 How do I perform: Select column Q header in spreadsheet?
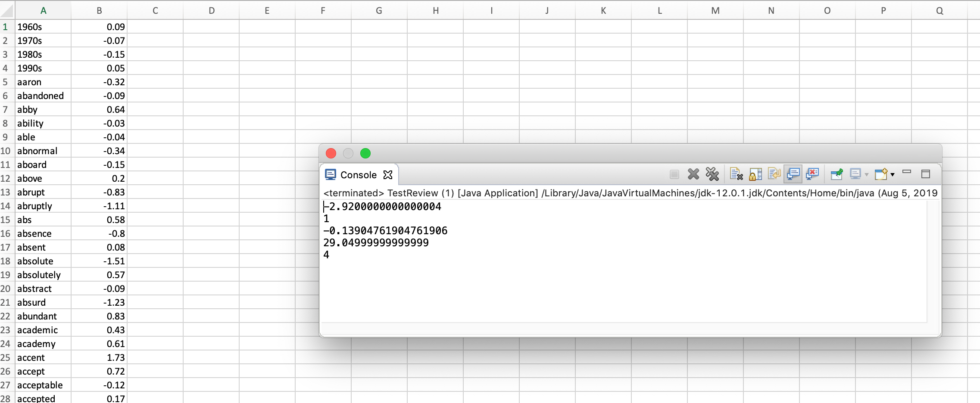(939, 11)
